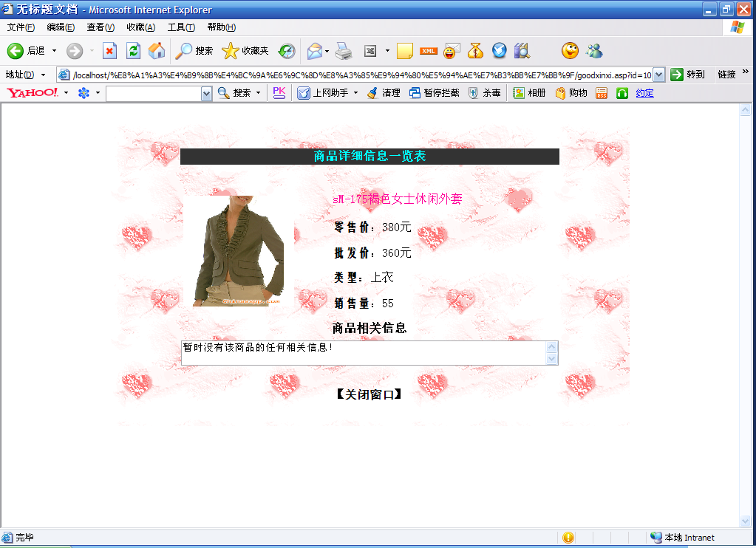
Task: Expand the Mail button dropdown arrow
Action: click(x=327, y=51)
